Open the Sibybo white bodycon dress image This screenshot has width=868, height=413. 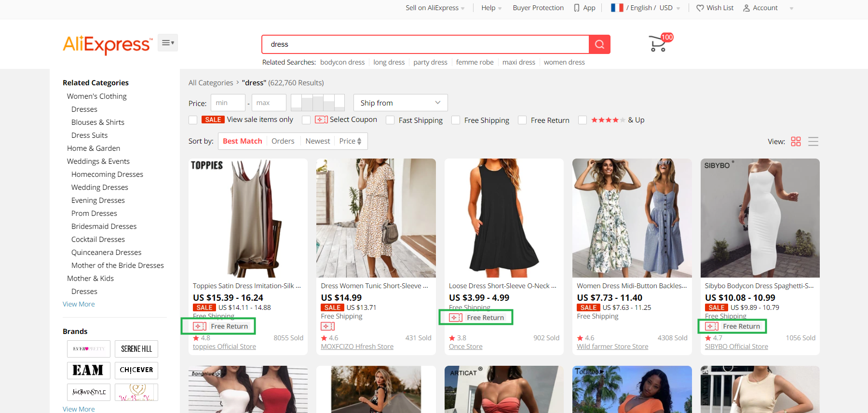click(760, 218)
